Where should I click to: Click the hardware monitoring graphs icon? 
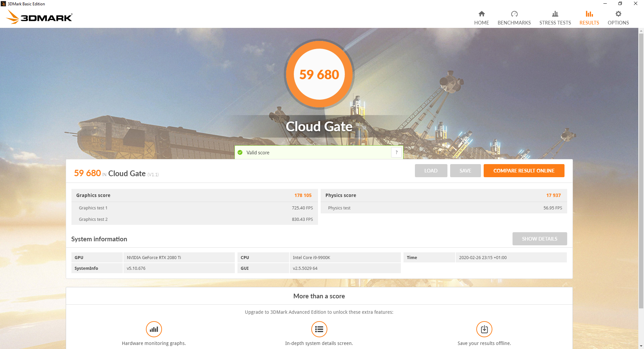pyautogui.click(x=154, y=329)
